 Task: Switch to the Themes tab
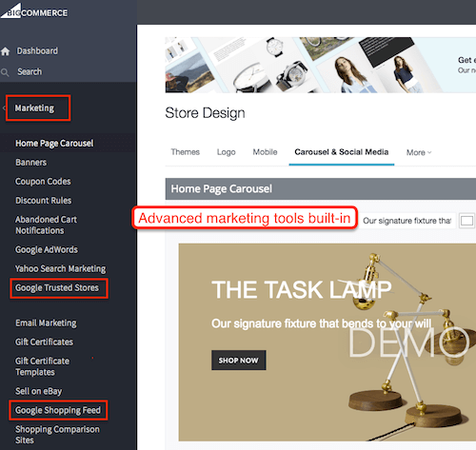pyautogui.click(x=186, y=152)
